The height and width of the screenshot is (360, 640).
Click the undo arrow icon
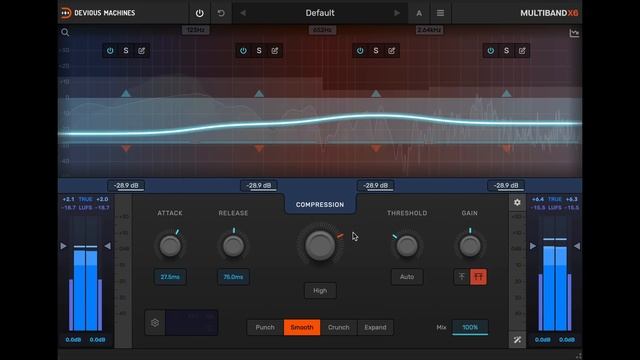pos(221,13)
